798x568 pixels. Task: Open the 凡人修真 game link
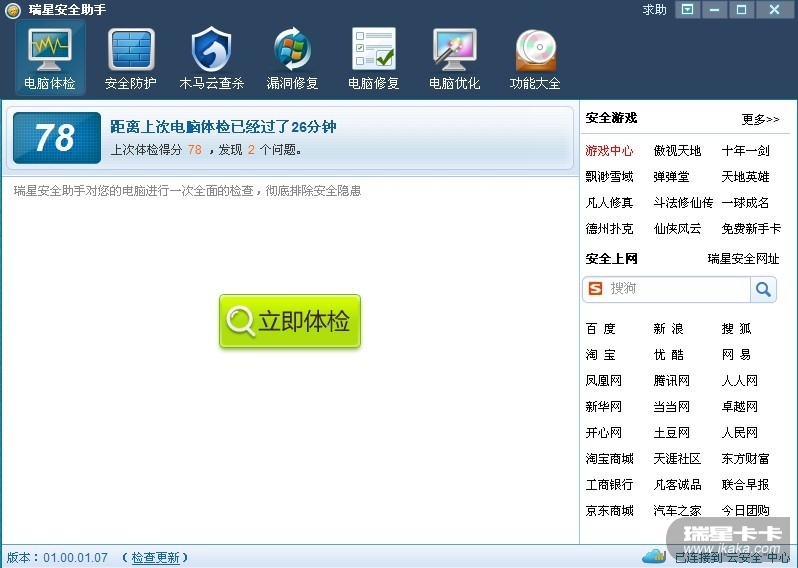[609, 203]
